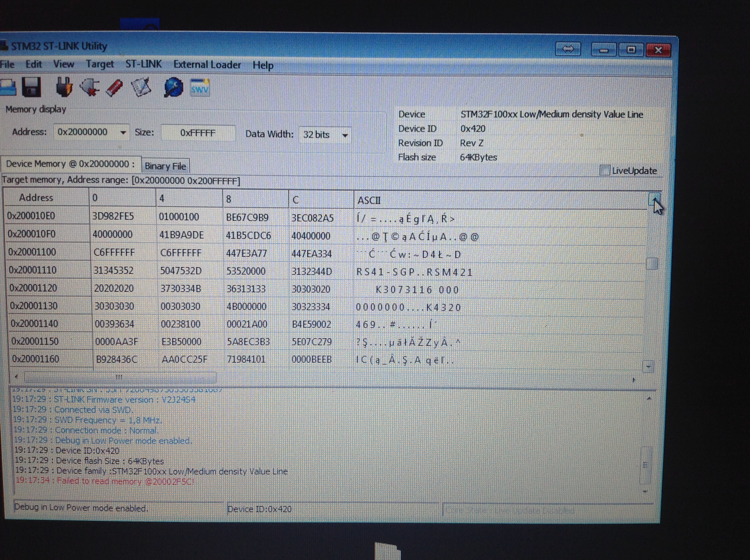750x560 pixels.
Task: Open the Edit menu
Action: (34, 64)
